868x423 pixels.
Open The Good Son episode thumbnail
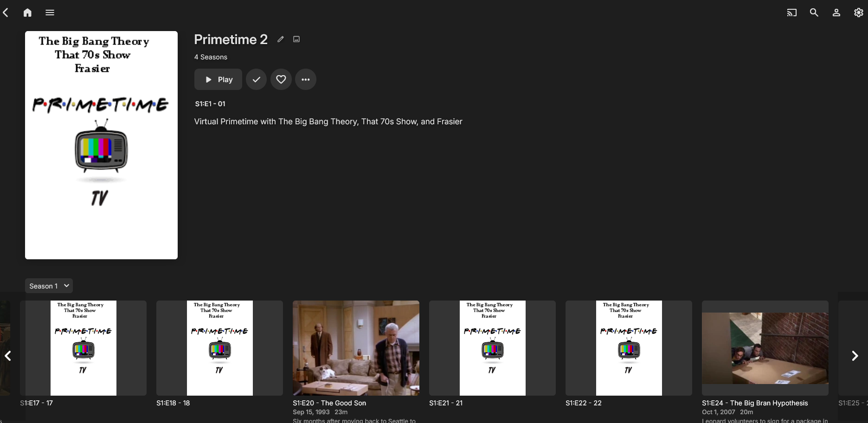point(356,348)
